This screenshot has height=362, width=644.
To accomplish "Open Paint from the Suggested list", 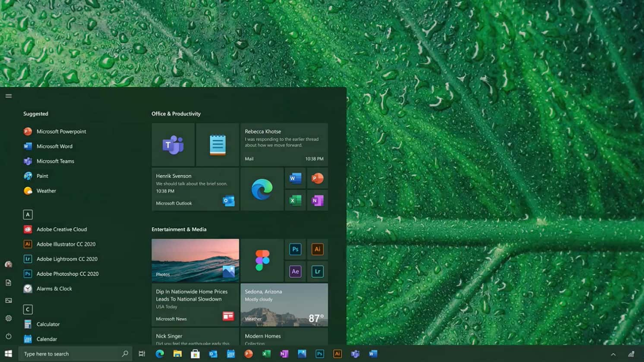I will [36, 176].
